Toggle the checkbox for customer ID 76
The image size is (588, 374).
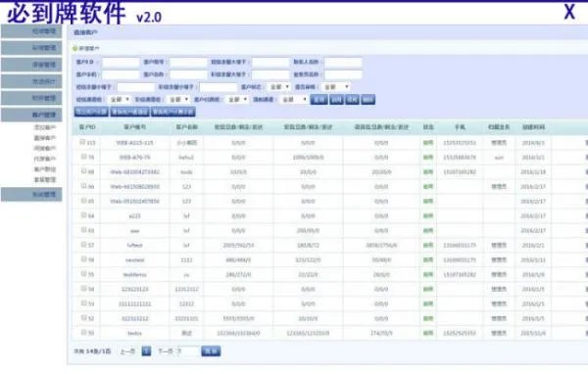click(x=83, y=157)
